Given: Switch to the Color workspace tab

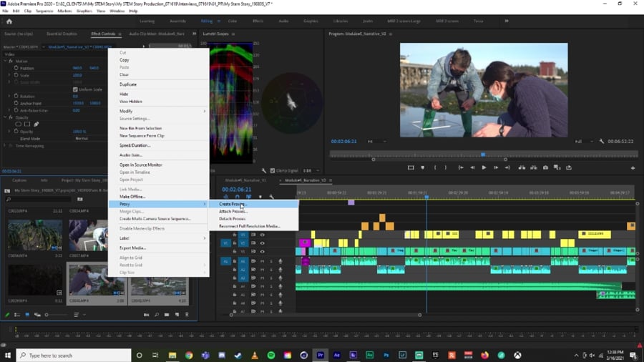Looking at the screenshot, I should pyautogui.click(x=232, y=21).
